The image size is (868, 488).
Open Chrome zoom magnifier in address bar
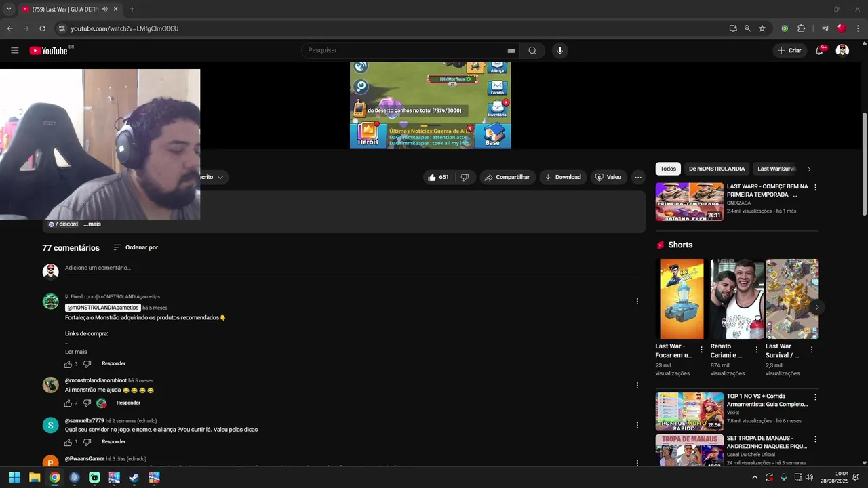(x=747, y=28)
